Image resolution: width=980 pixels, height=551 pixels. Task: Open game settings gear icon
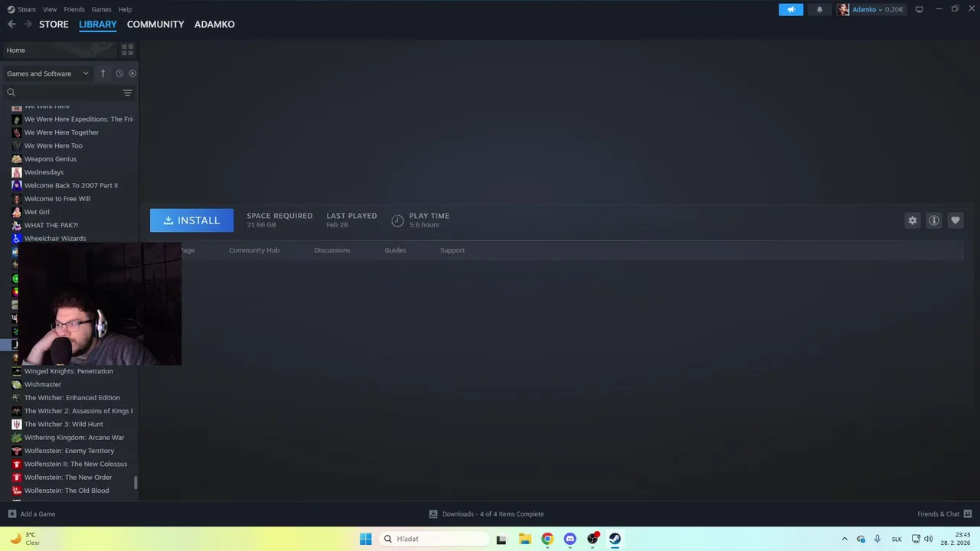point(912,220)
